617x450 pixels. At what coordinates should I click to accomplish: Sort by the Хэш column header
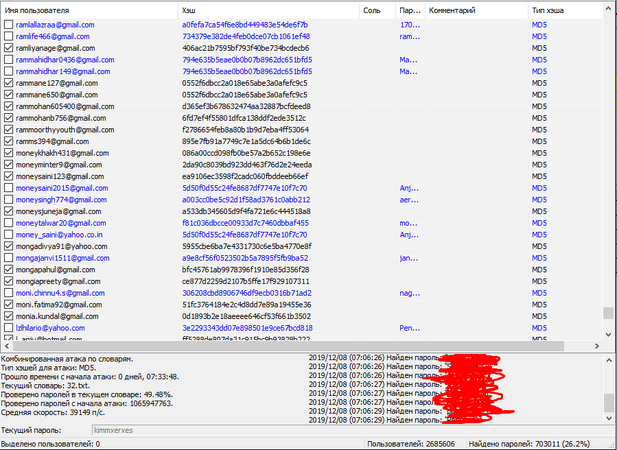pyautogui.click(x=269, y=11)
